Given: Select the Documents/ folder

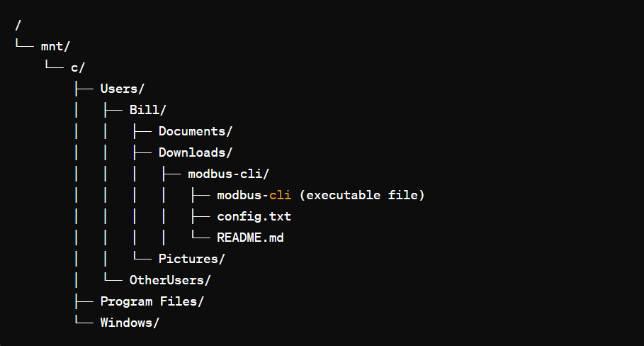Looking at the screenshot, I should coord(195,131).
